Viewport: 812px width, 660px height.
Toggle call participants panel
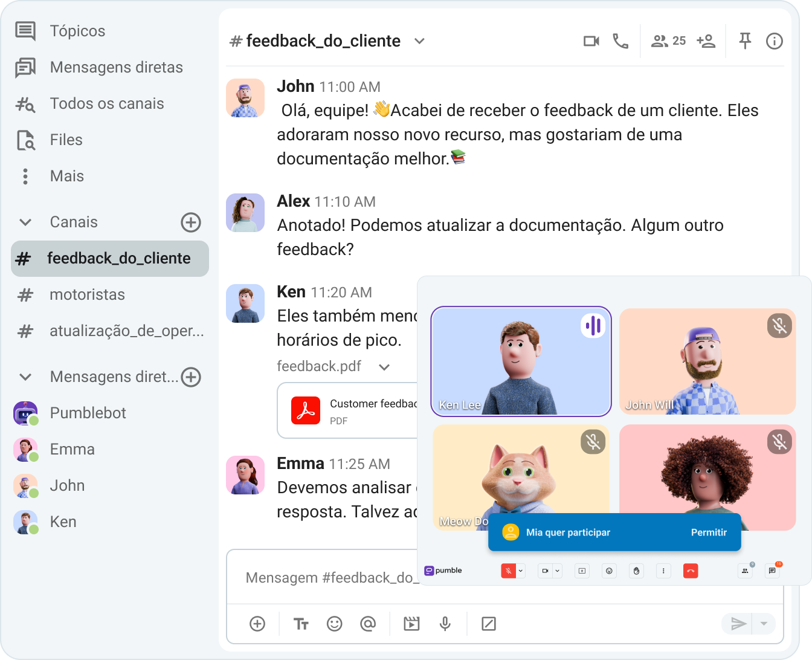point(745,571)
